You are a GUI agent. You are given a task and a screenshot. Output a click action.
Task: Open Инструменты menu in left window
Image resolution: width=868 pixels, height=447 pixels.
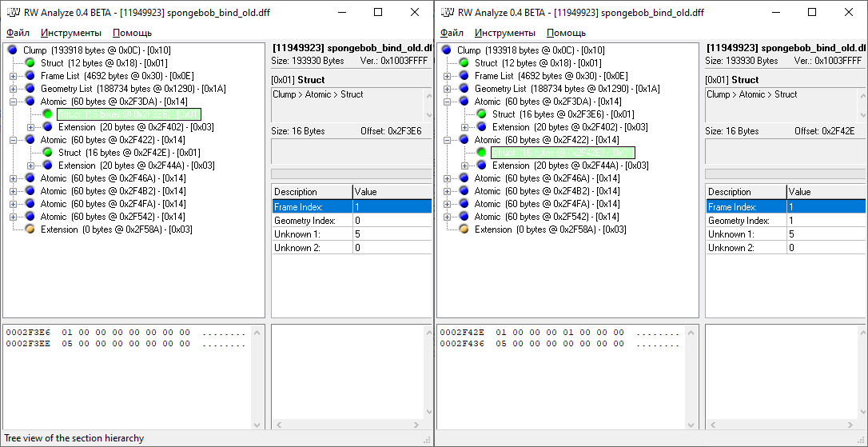click(x=71, y=33)
